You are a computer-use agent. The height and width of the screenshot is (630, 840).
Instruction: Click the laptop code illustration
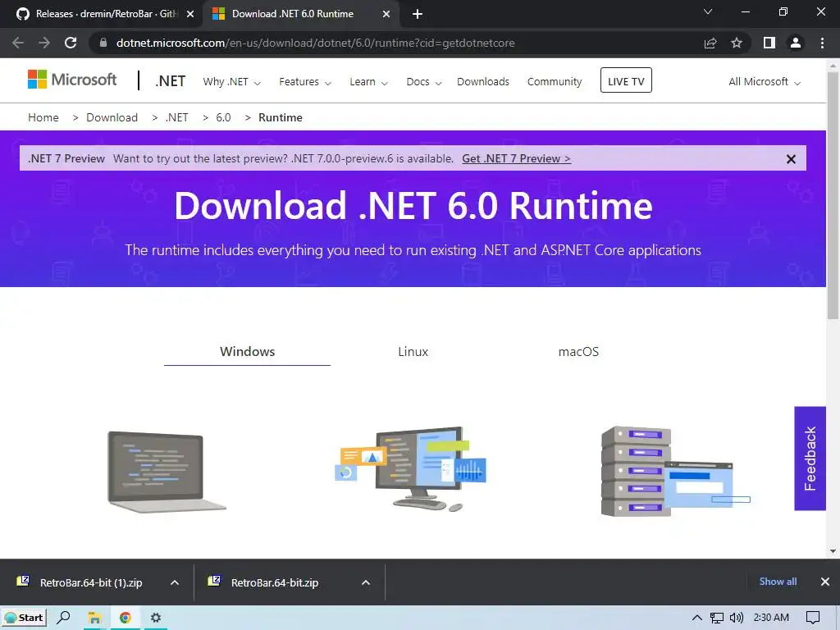click(167, 472)
